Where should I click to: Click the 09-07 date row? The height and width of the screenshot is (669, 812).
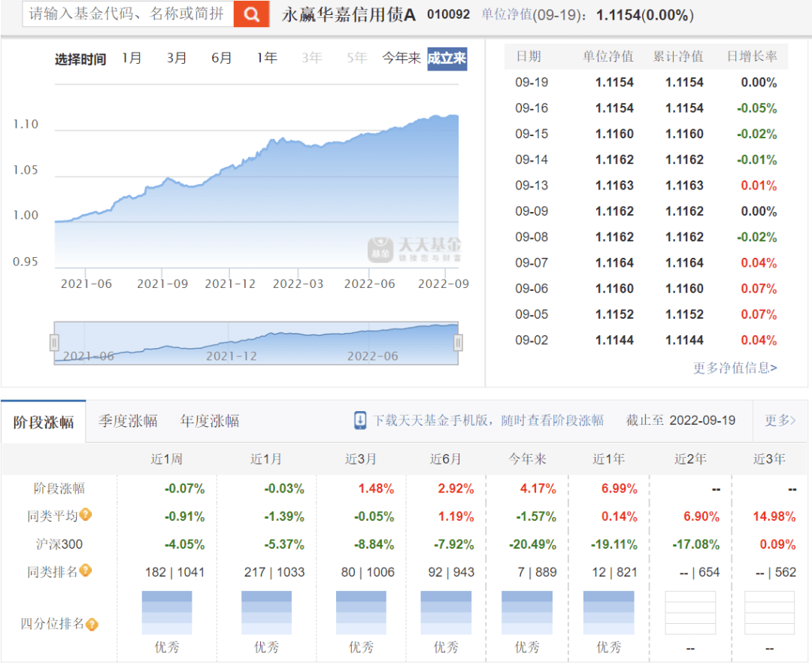point(646,263)
